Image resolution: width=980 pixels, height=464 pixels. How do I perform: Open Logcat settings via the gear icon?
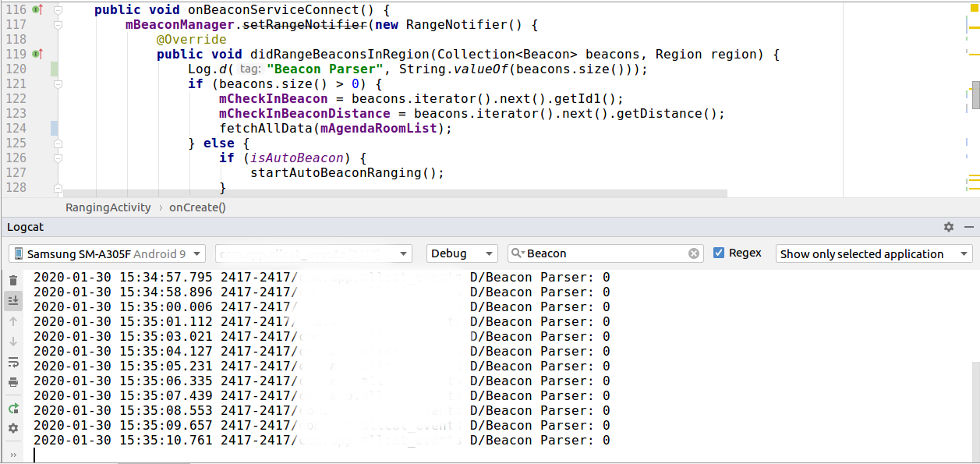[13, 428]
